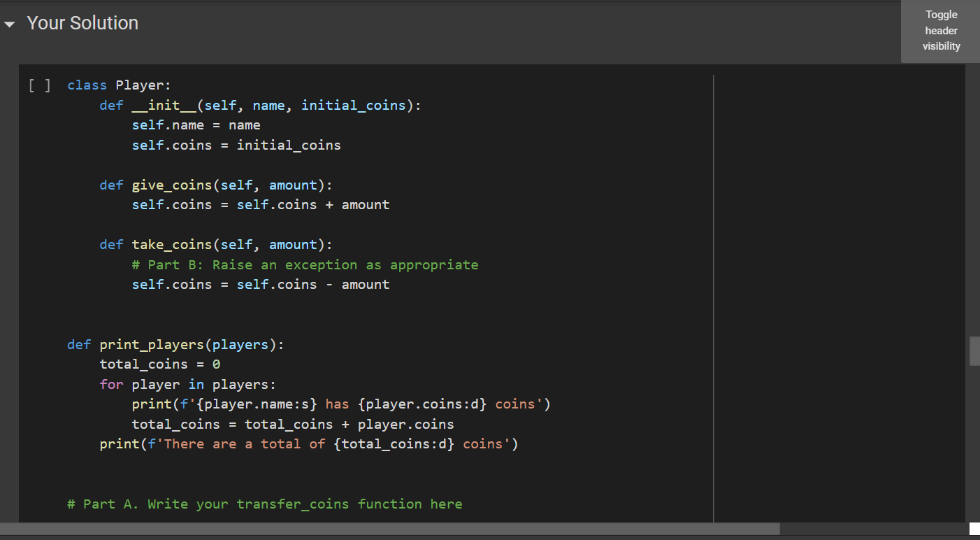Click the __init__ method definition line
Image resolution: width=980 pixels, height=540 pixels.
(x=259, y=105)
